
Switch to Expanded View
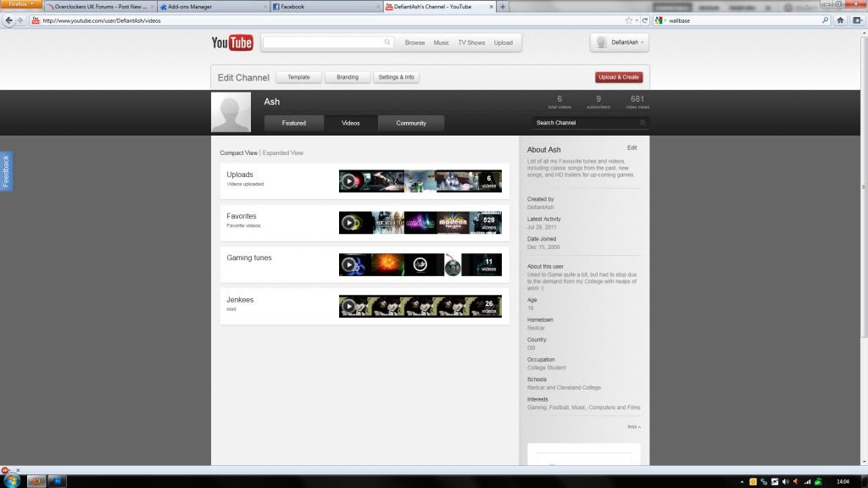pos(283,153)
